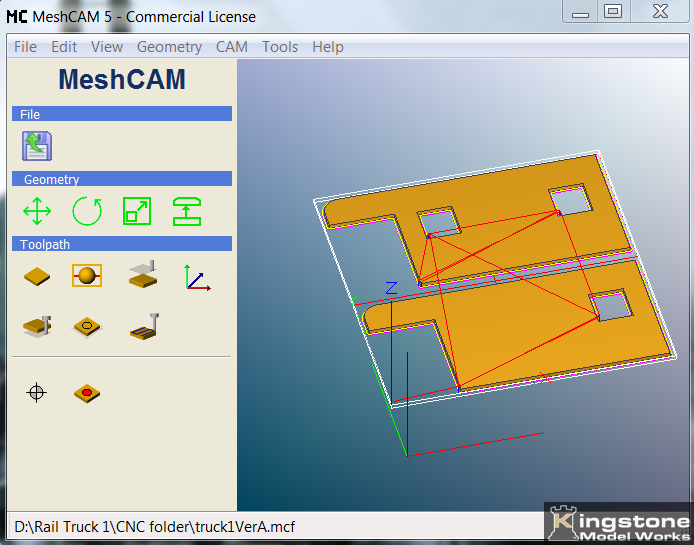Screen dimensions: 694x545
Task: Open the File menu
Action: pos(25,46)
